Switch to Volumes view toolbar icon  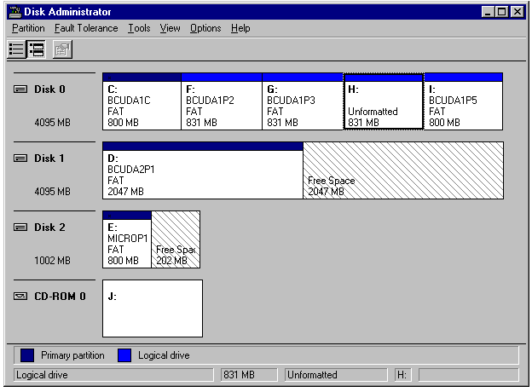point(16,49)
